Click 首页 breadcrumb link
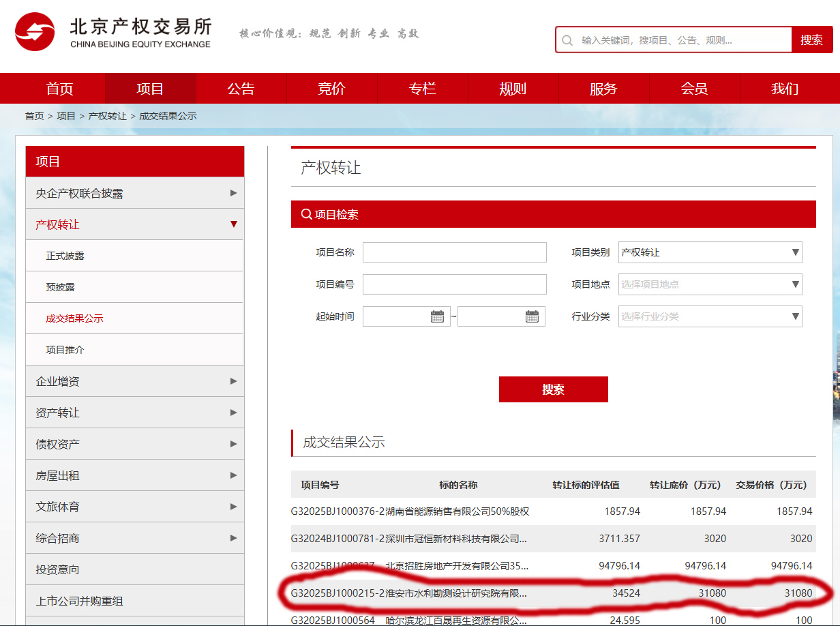 pos(34,116)
